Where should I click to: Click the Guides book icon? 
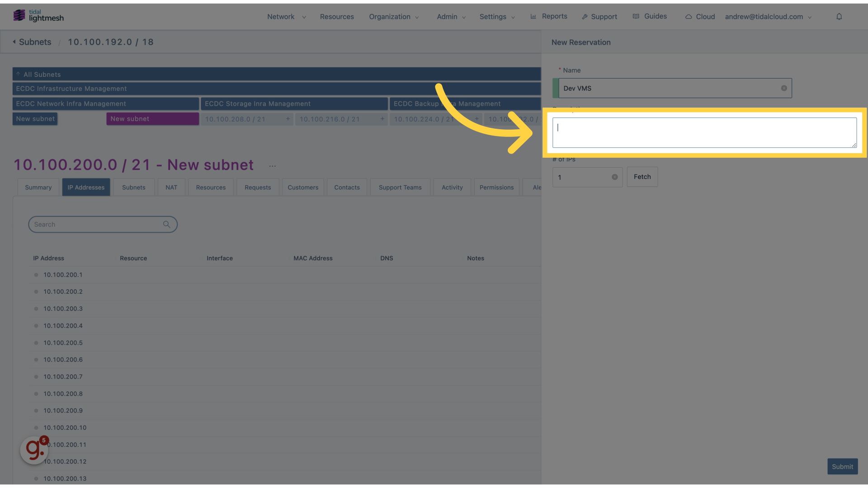[x=636, y=16]
